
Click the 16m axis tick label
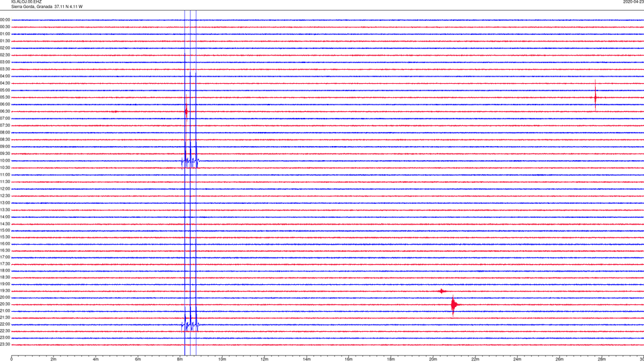(349, 359)
